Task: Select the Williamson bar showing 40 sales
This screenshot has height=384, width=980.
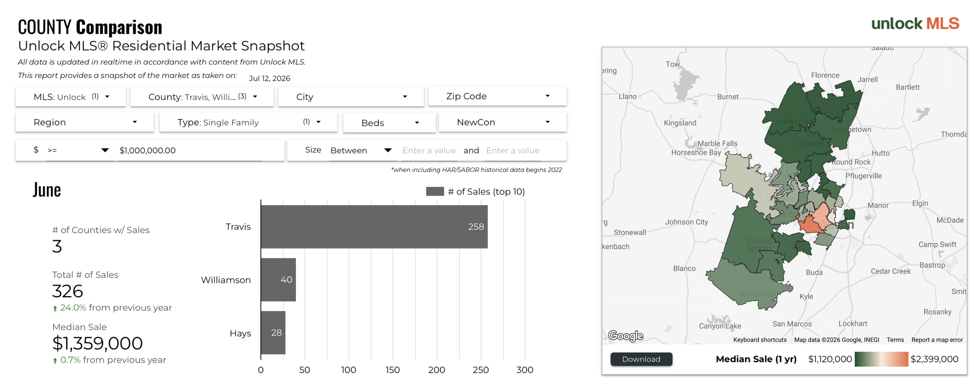Action: (x=278, y=279)
